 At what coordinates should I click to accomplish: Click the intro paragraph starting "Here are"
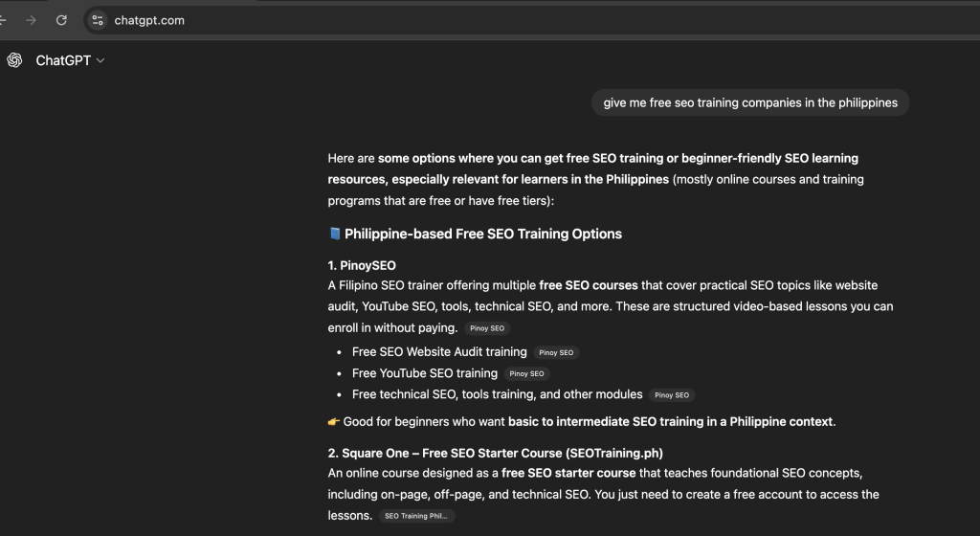tap(593, 178)
